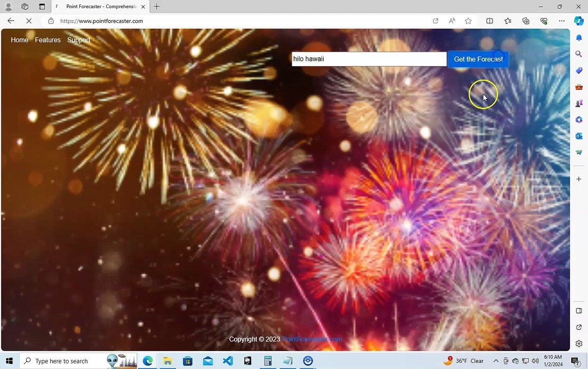
Task: Open Mail app from taskbar
Action: (x=208, y=361)
